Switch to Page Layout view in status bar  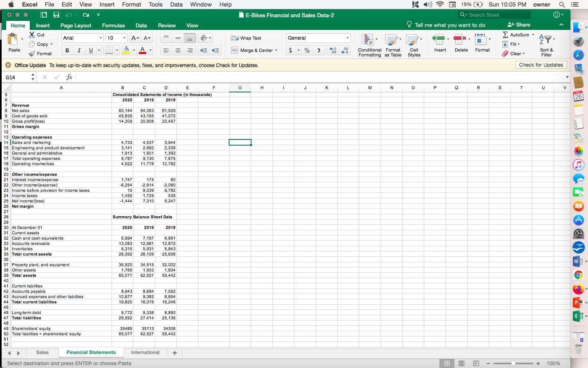click(461, 363)
